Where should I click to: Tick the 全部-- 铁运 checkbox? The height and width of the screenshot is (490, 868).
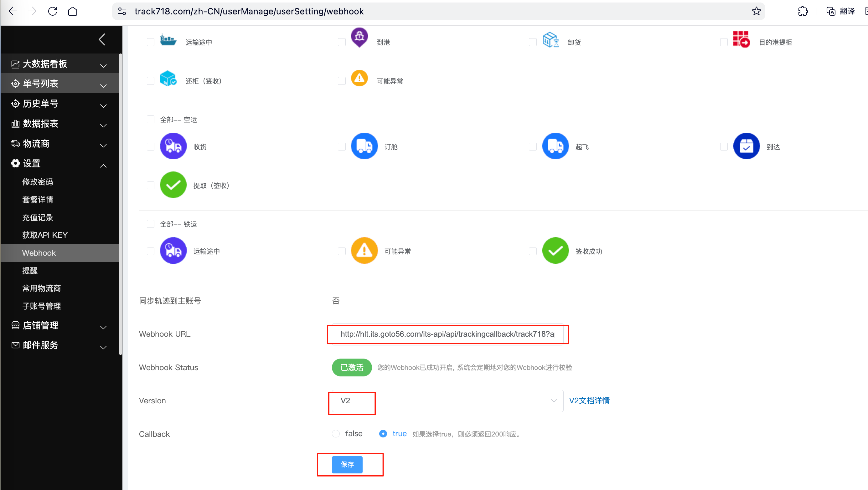point(151,224)
